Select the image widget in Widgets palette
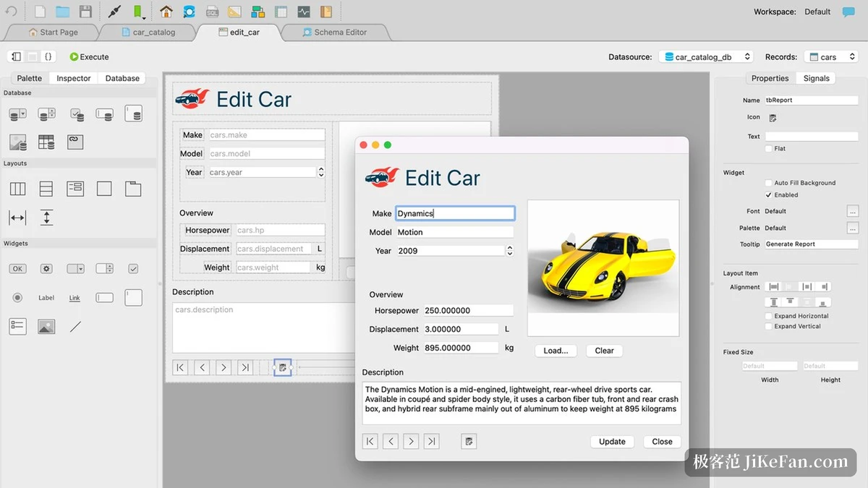The height and width of the screenshot is (488, 868). point(46,327)
